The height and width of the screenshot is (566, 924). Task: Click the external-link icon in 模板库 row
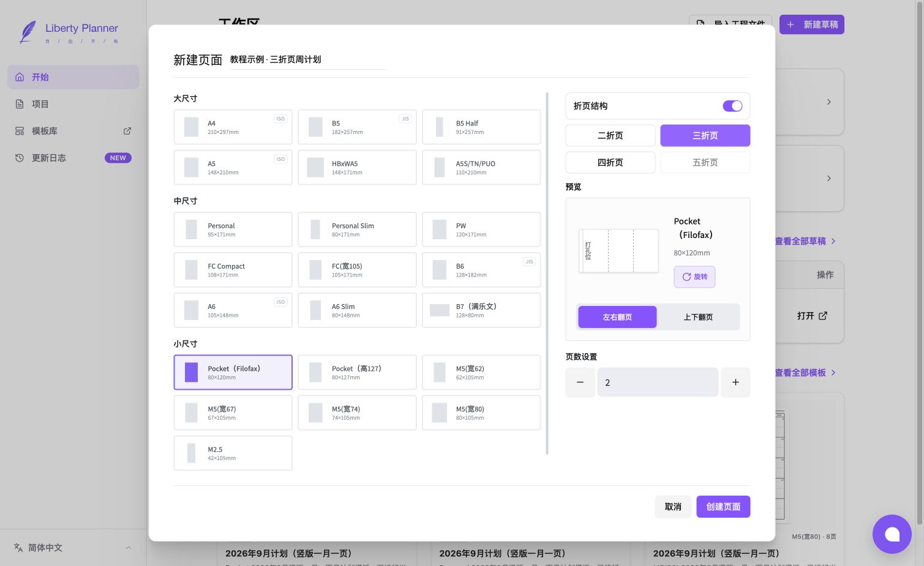127,131
